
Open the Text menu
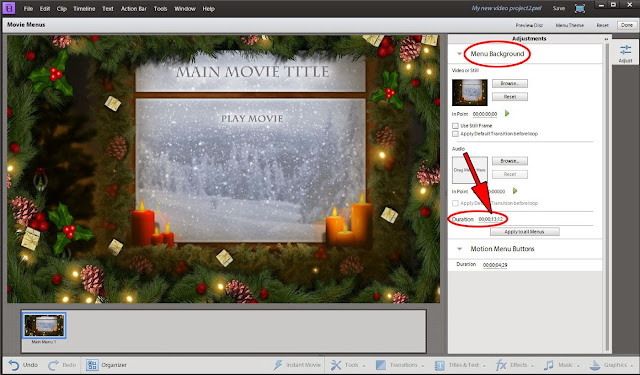(x=108, y=9)
